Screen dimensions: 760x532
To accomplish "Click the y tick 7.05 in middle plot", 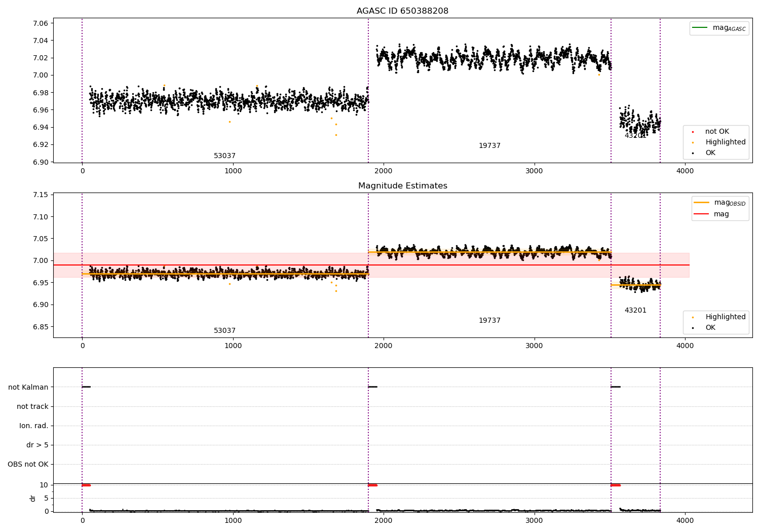I will pos(41,239).
